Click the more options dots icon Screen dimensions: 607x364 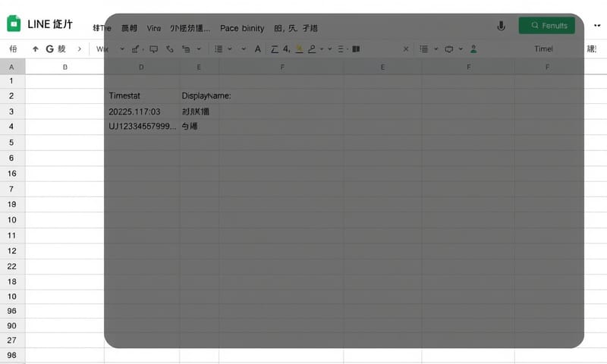coord(597,26)
